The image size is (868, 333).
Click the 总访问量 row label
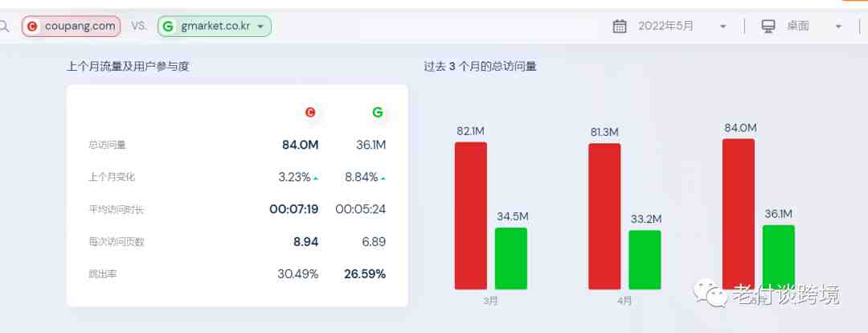click(x=107, y=145)
